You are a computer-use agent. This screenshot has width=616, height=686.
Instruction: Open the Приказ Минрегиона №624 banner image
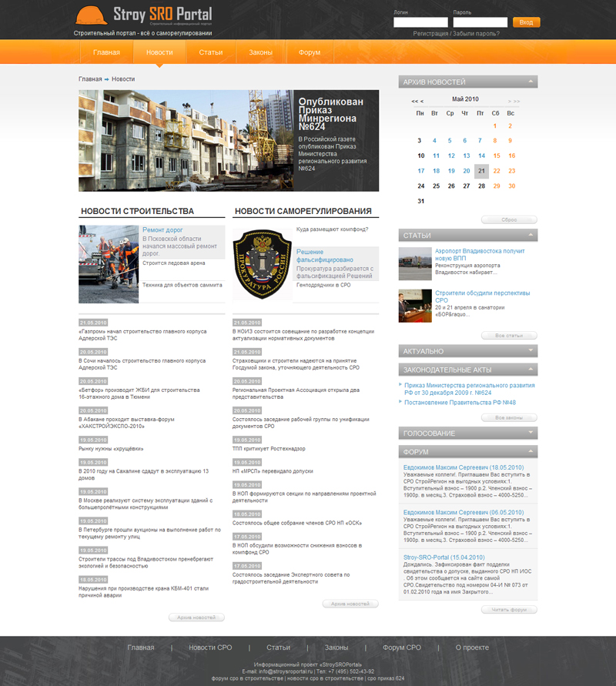(x=186, y=141)
